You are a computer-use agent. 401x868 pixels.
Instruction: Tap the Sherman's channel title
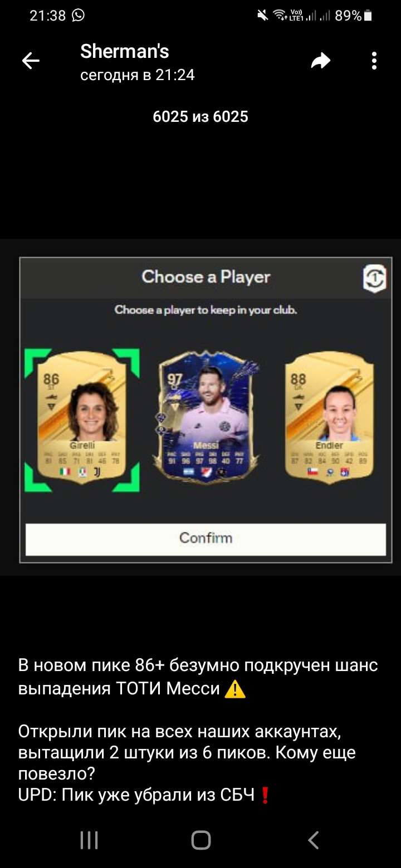[125, 51]
